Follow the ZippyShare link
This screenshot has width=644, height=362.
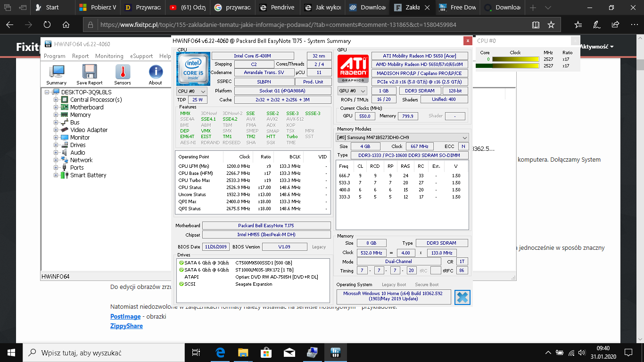(126, 326)
